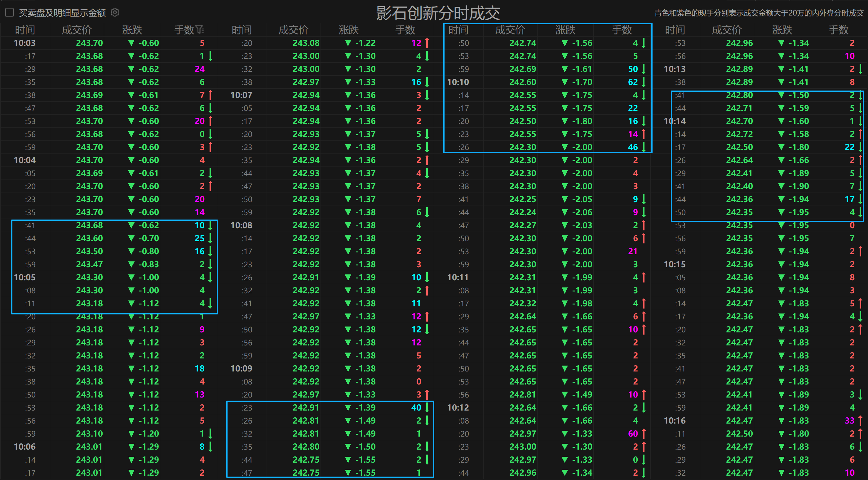This screenshot has width=868, height=480.
Task: Click down arrow beside 10:06 row's 8 手
Action: pyautogui.click(x=210, y=446)
